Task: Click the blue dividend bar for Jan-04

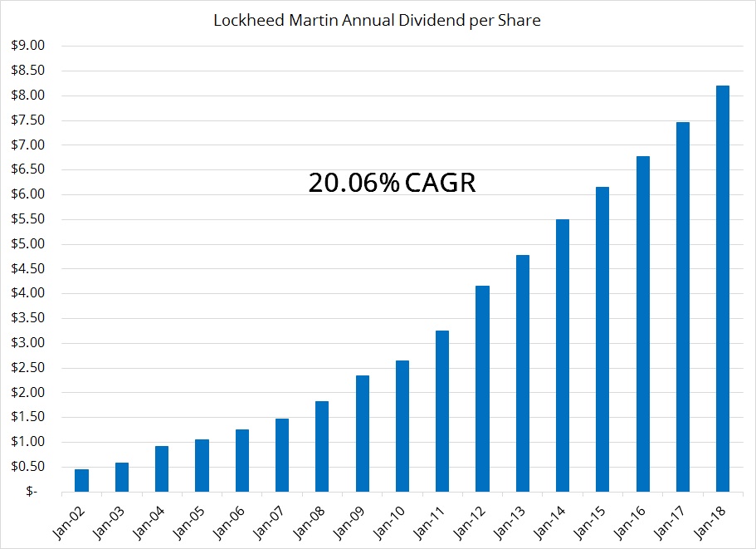Action: [x=162, y=469]
